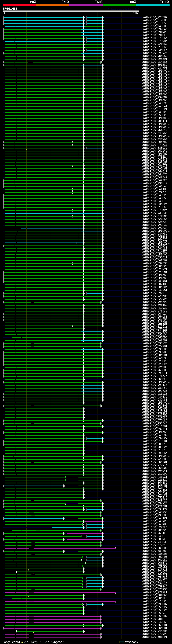Screen dimensions: 172x644
Task: Select the UniRef100_C4YTI4 label
Action: pos(154,581)
